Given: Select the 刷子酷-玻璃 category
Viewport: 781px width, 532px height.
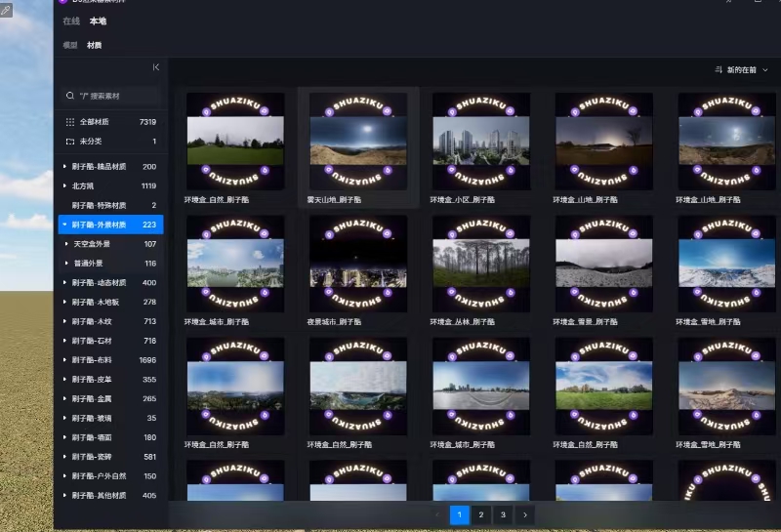Looking at the screenshot, I should (111, 418).
